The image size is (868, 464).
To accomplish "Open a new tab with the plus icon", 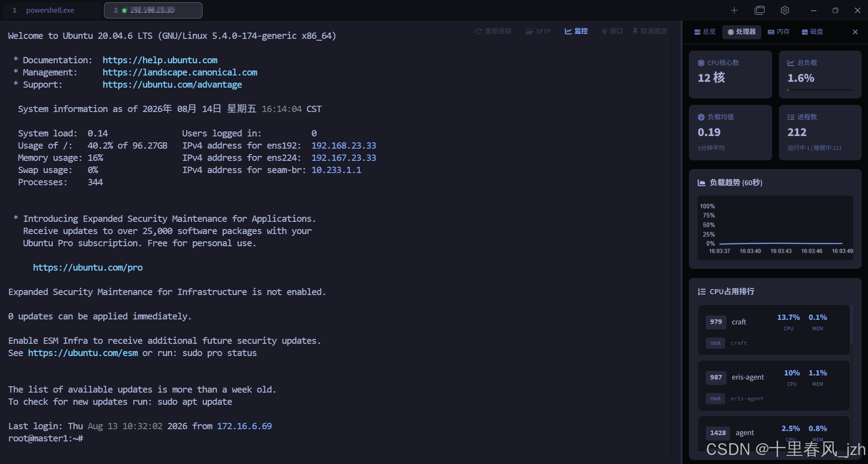I will click(x=734, y=10).
